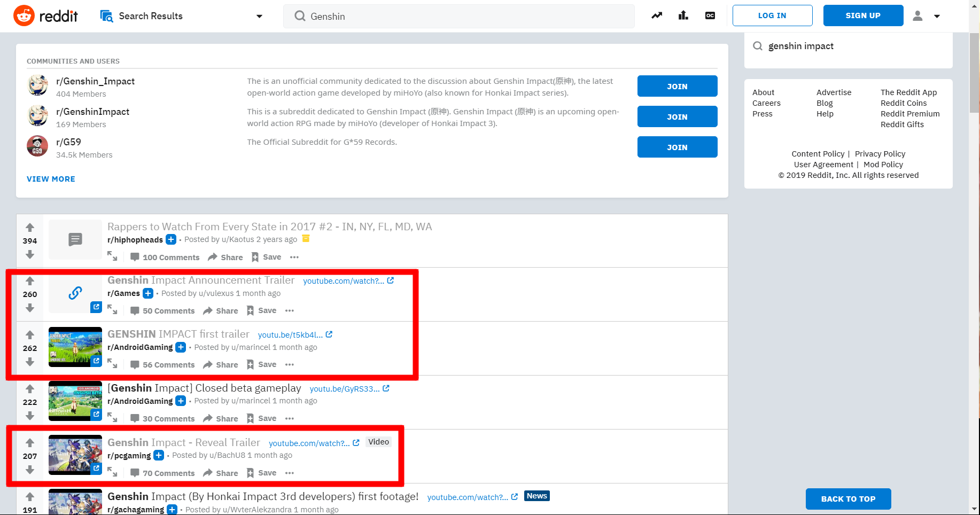Image resolution: width=980 pixels, height=515 pixels.
Task: Downvote the Rappers to Watch post
Action: tap(30, 254)
